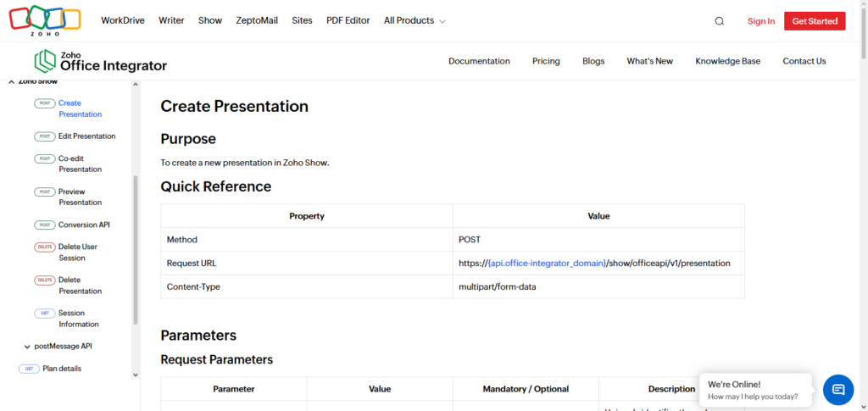Select Create Presentation in sidebar

[x=81, y=108]
